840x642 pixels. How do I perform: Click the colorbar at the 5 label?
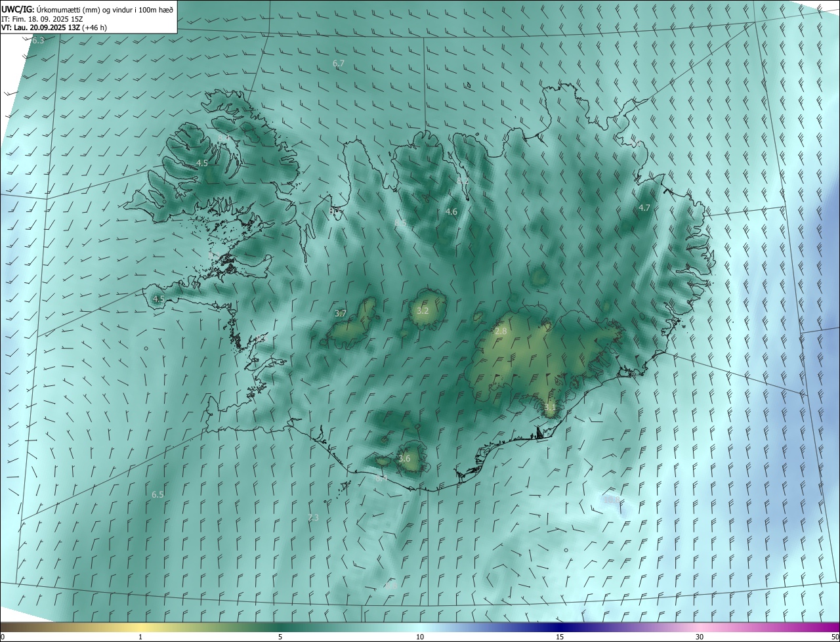pyautogui.click(x=280, y=637)
